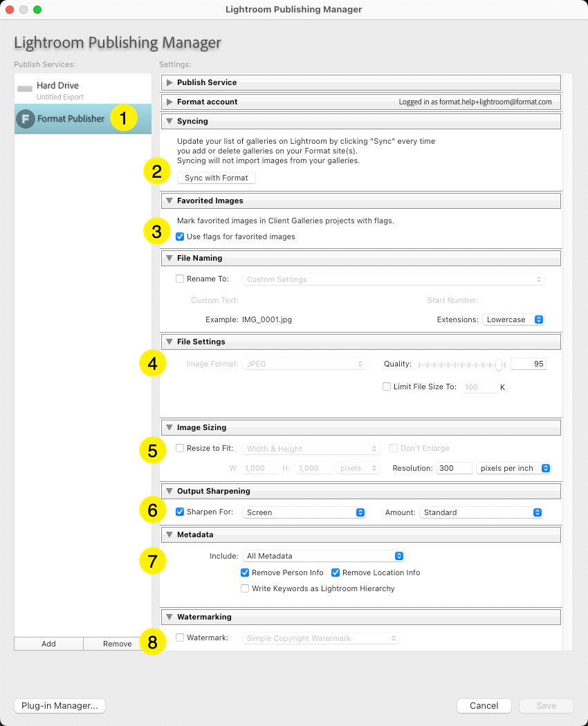588x726 pixels.
Task: Enable the Resize to Fit checkbox
Action: pos(180,448)
